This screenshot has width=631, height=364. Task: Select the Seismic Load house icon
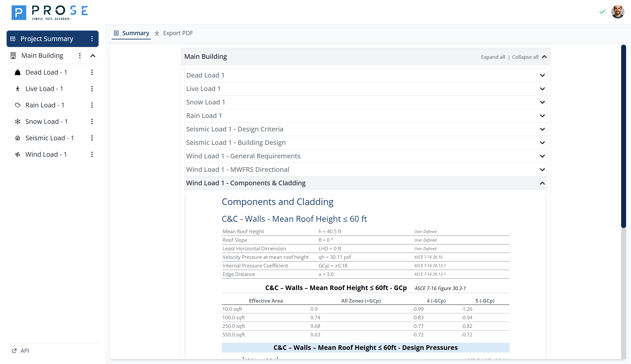click(x=17, y=138)
